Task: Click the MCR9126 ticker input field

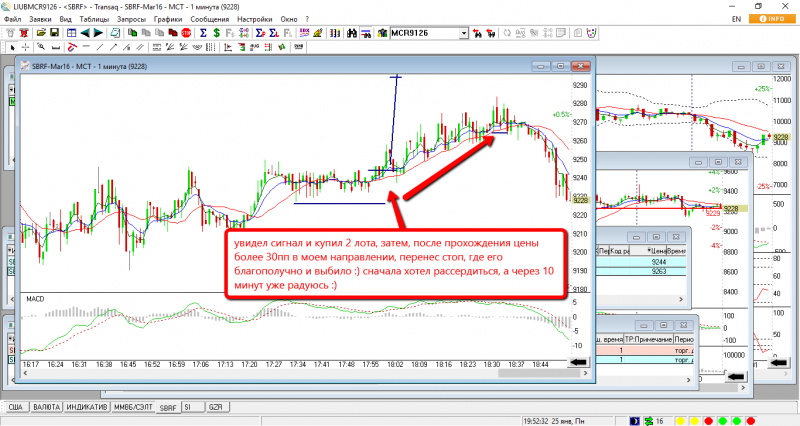Action: 425,33
